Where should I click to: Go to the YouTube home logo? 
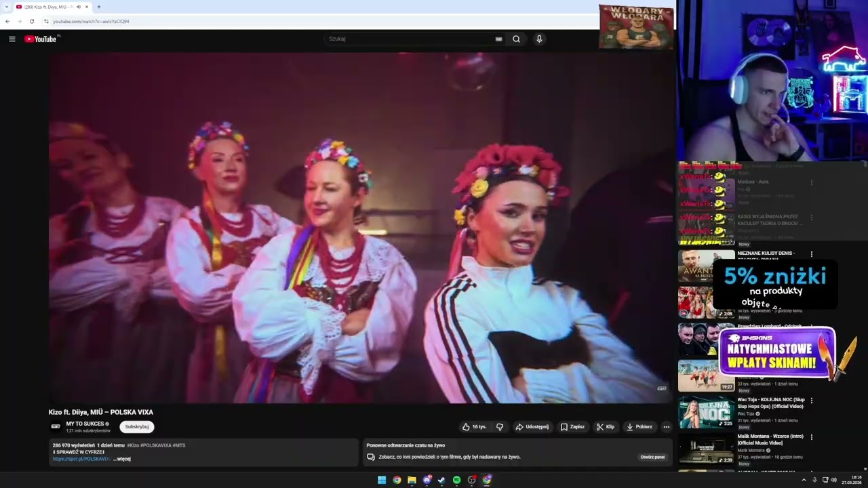(41, 39)
